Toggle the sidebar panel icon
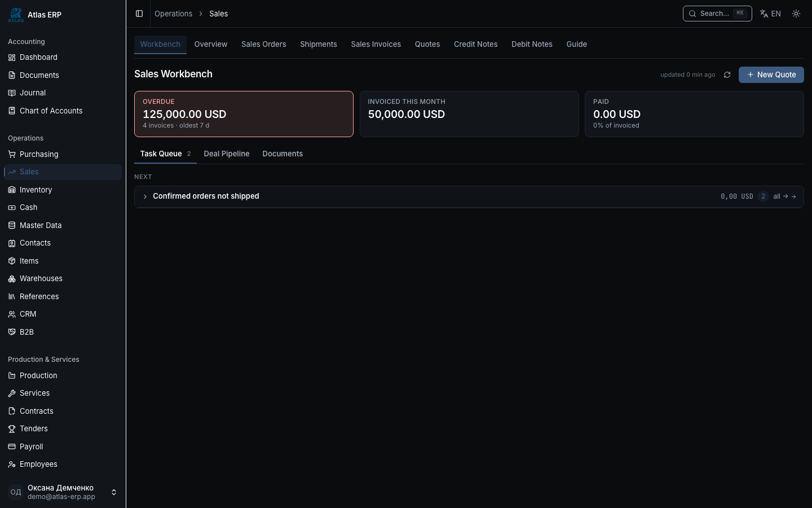Image resolution: width=812 pixels, height=508 pixels. click(x=139, y=14)
